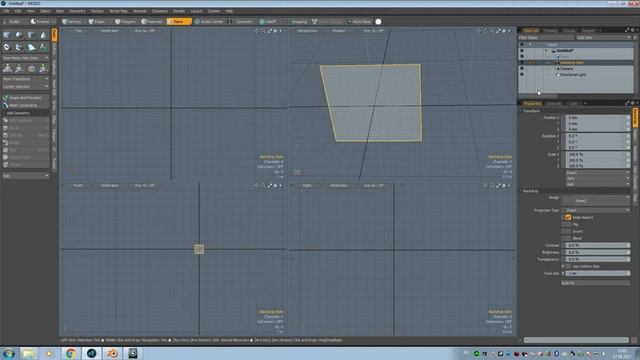
Task: Click the Action Center button
Action: 209,22
